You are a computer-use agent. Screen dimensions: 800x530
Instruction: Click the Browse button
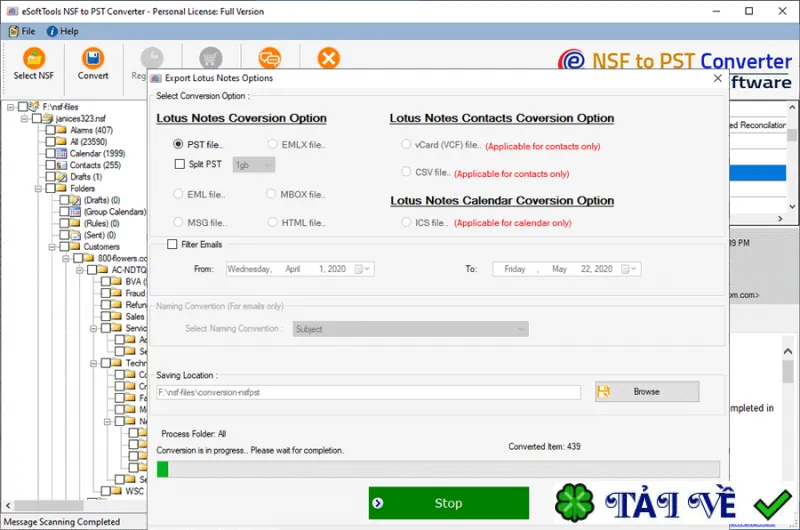point(647,392)
